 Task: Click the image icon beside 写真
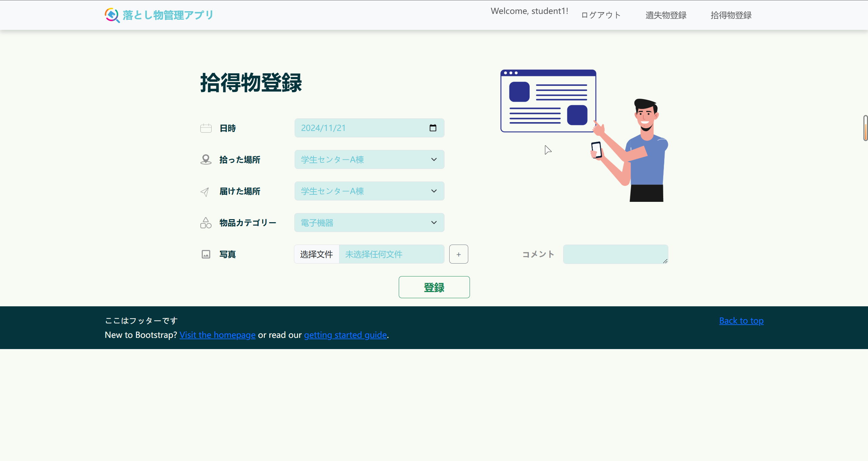click(x=206, y=254)
